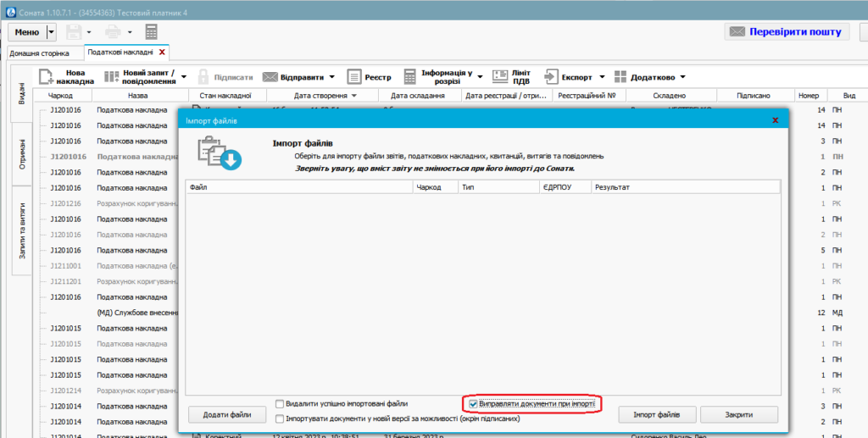Click Соната app icon in title bar
Viewport: 868px width, 438px height.
pyautogui.click(x=10, y=12)
